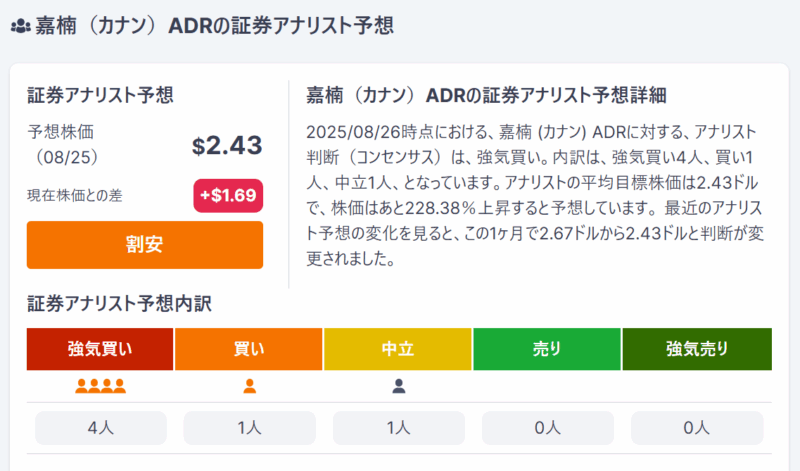Image resolution: width=800 pixels, height=471 pixels.
Task: Click the +$1.69 price difference badge
Action: [227, 196]
